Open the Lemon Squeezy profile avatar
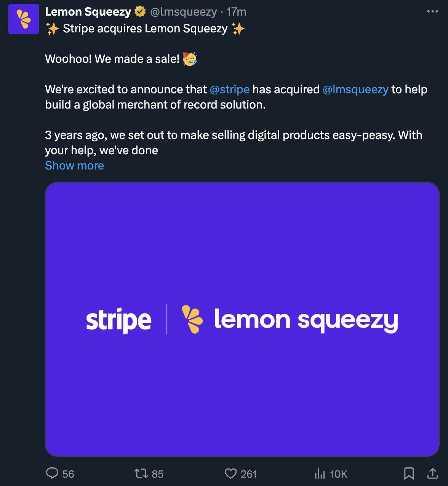The width and height of the screenshot is (448, 486). (24, 19)
